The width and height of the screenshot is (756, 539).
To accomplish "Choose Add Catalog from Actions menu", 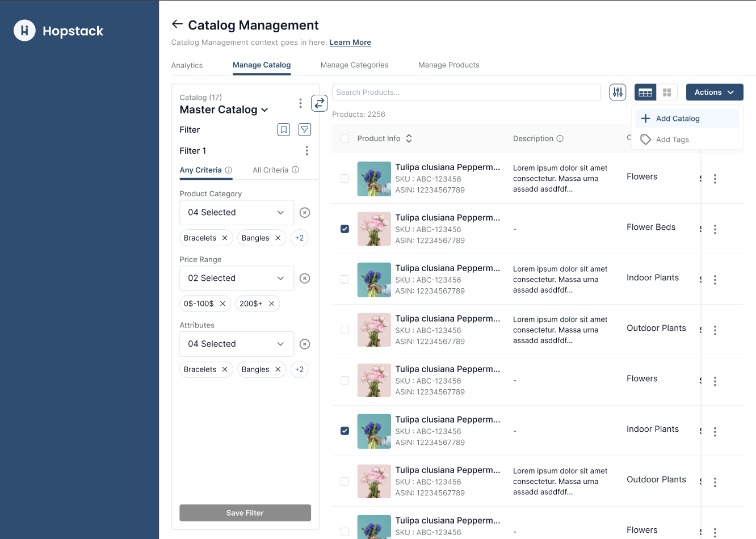I will 678,119.
